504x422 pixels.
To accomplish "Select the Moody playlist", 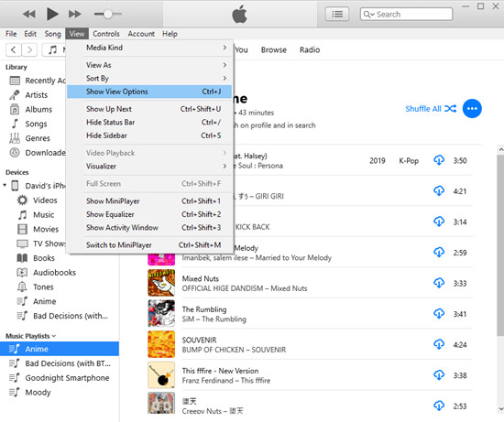I will tap(60, 393).
